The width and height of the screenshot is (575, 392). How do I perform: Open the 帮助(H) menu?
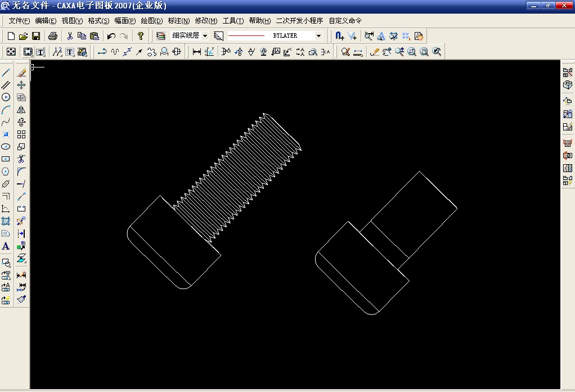[260, 21]
